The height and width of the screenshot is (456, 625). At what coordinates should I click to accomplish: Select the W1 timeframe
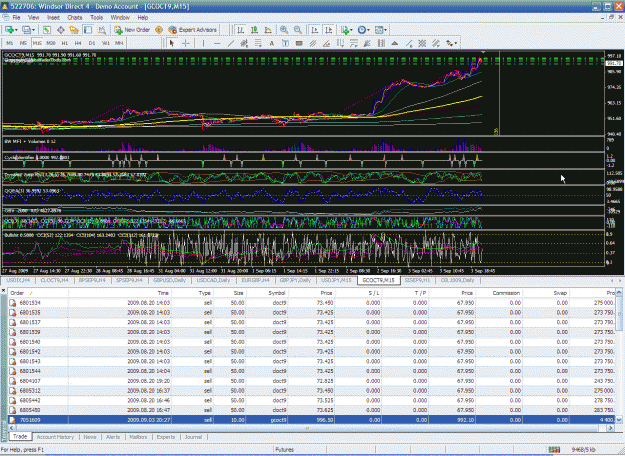(x=106, y=43)
